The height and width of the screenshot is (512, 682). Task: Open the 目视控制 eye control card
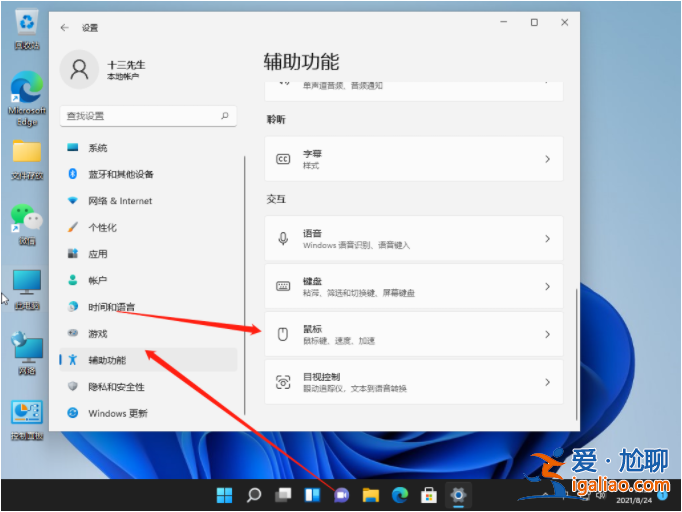click(414, 382)
